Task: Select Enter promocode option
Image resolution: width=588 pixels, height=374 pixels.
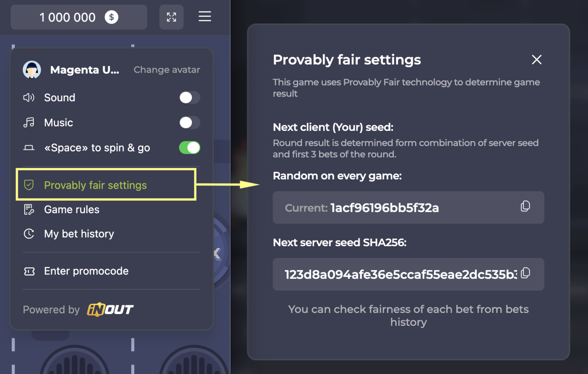Action: [x=86, y=271]
